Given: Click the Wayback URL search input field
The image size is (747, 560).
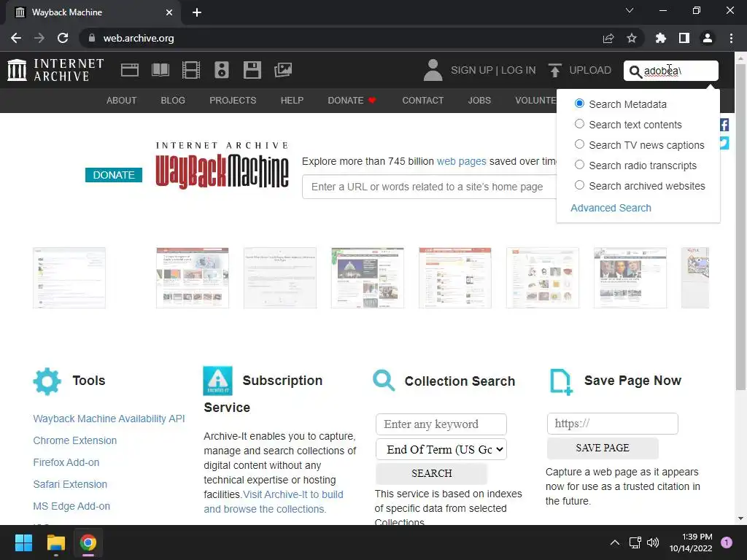Looking at the screenshot, I should pos(429,187).
